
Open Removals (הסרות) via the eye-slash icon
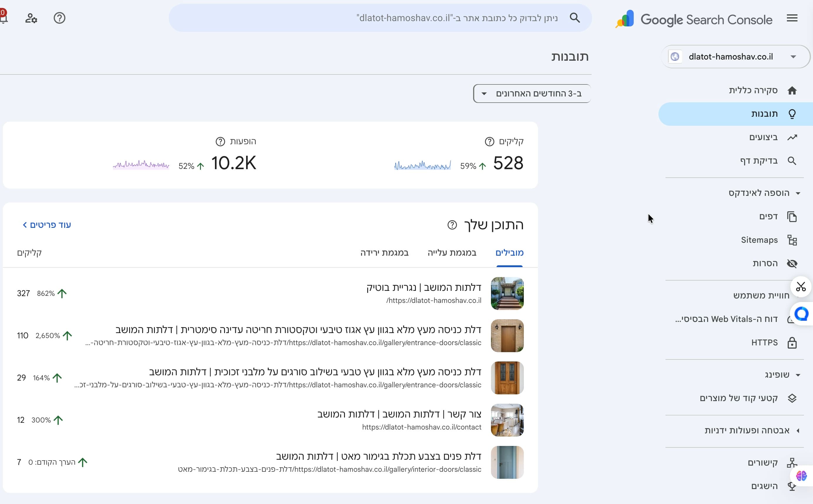792,263
